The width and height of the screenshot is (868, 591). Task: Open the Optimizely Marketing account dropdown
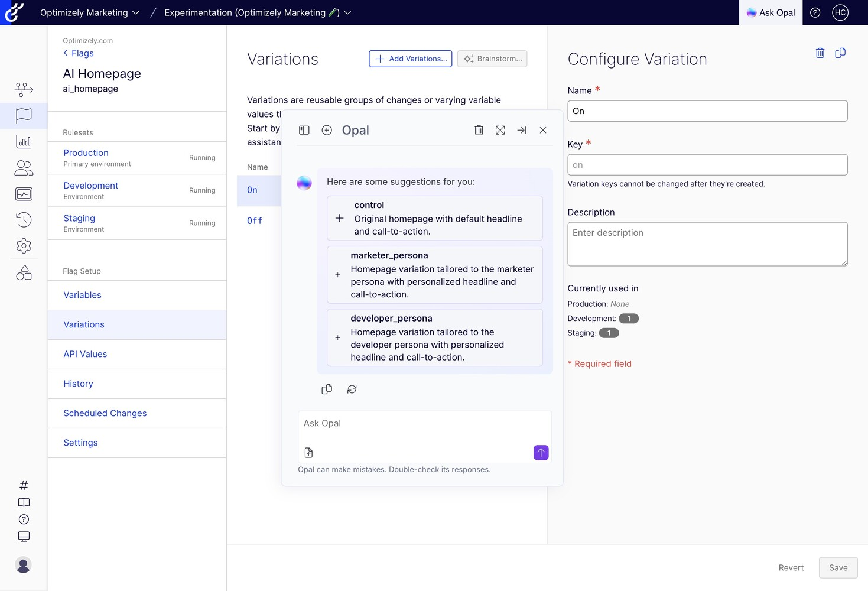[89, 12]
